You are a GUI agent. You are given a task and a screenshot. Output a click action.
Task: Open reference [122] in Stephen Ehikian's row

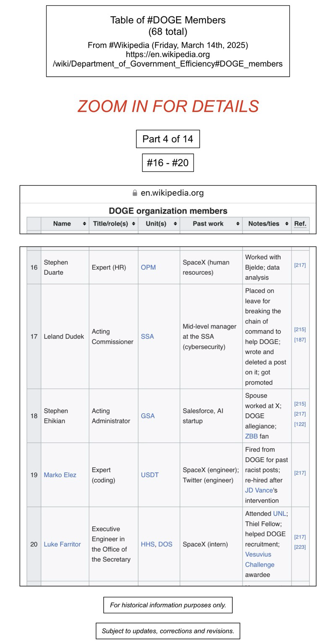pos(300,424)
